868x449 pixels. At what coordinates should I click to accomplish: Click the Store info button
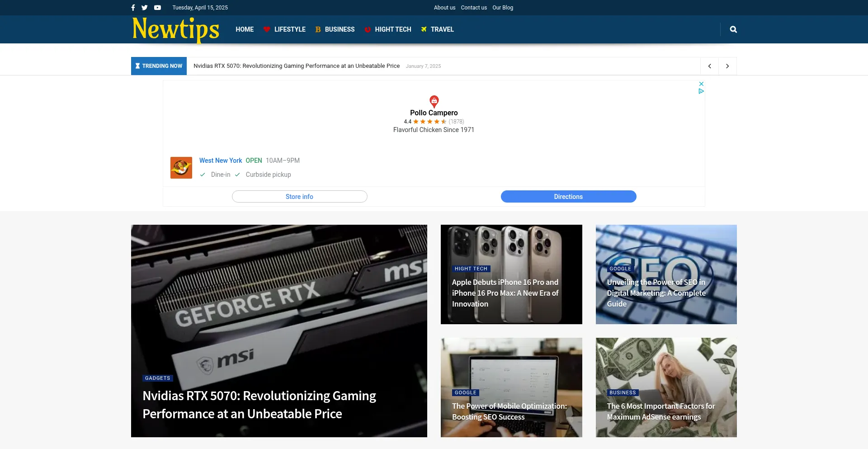[x=299, y=197]
